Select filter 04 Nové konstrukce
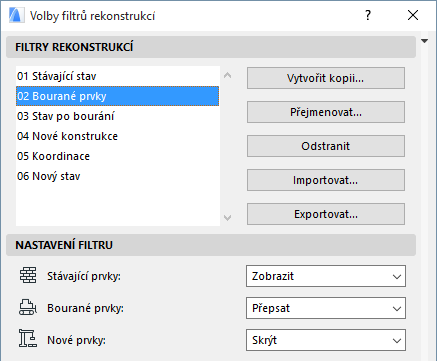 [x=117, y=136]
